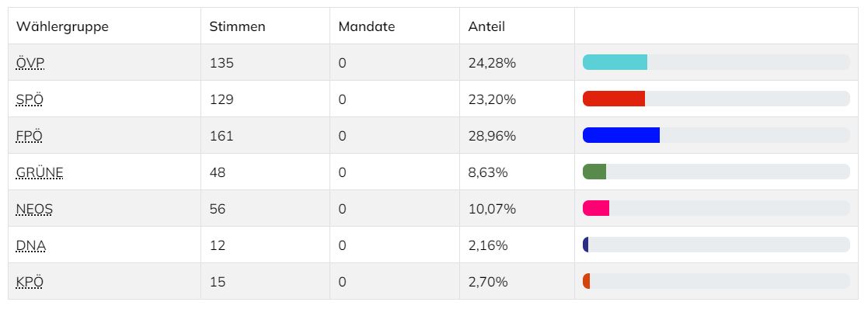Click the KPÖ party abbreviation link

pyautogui.click(x=30, y=282)
